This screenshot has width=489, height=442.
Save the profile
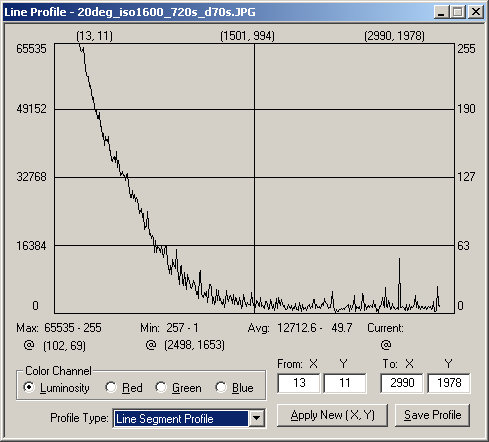(432, 415)
